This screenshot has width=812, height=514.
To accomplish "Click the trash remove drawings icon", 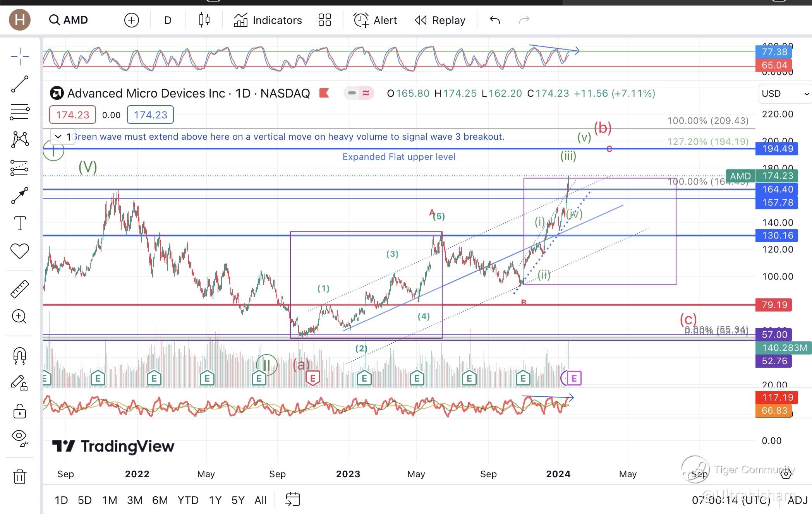I will 19,476.
